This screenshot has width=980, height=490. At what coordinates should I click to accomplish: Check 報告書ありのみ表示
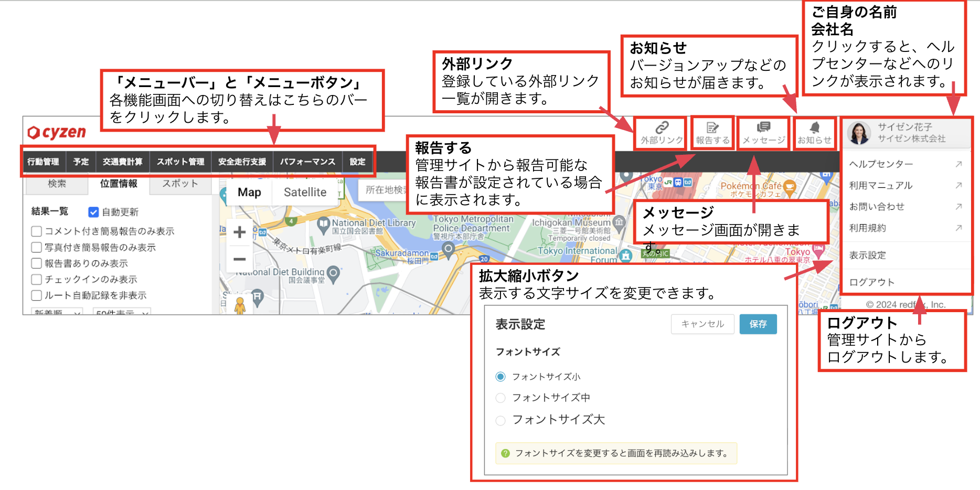click(x=37, y=263)
